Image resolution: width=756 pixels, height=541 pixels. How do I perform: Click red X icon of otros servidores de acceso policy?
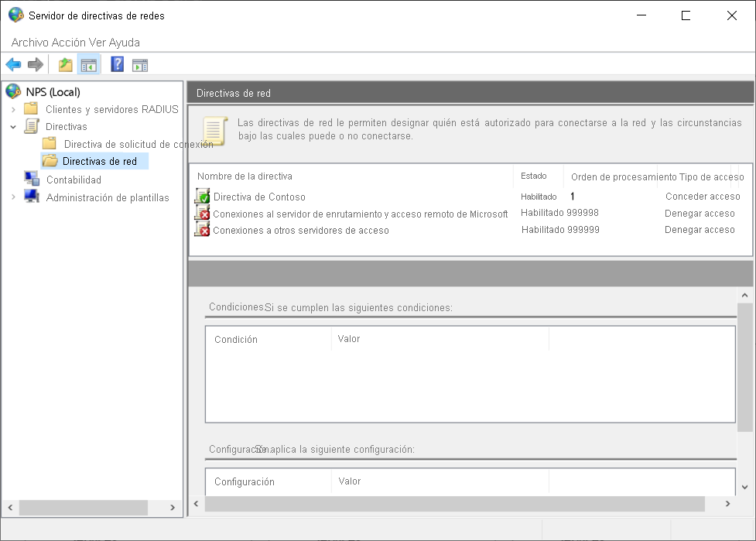pos(202,230)
